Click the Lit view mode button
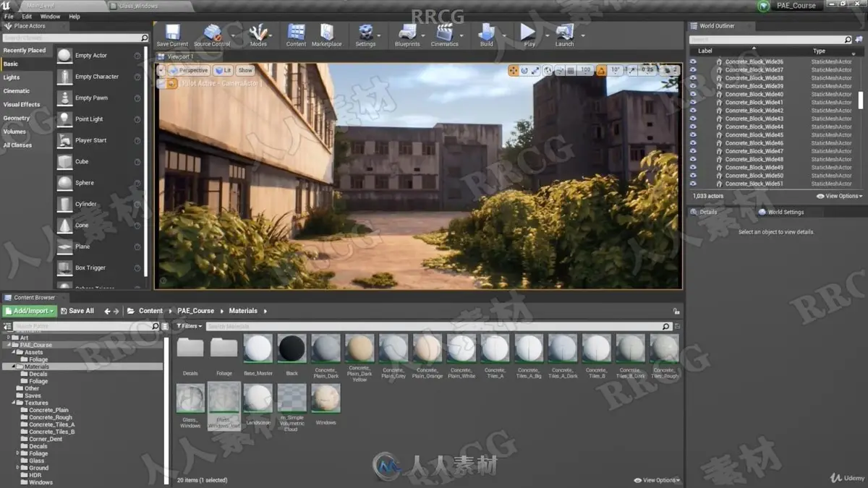Viewport: 868px width, 488px height. coord(223,70)
